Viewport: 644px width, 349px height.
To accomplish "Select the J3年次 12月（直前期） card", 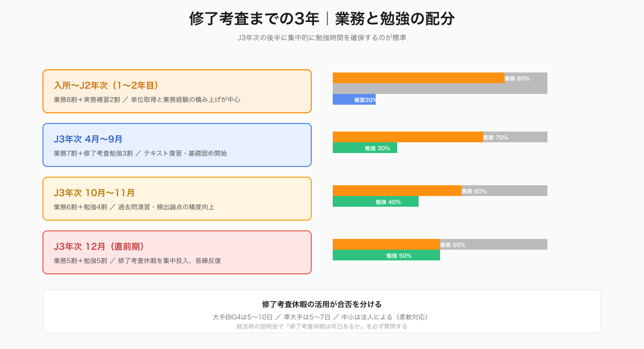I will point(177,252).
